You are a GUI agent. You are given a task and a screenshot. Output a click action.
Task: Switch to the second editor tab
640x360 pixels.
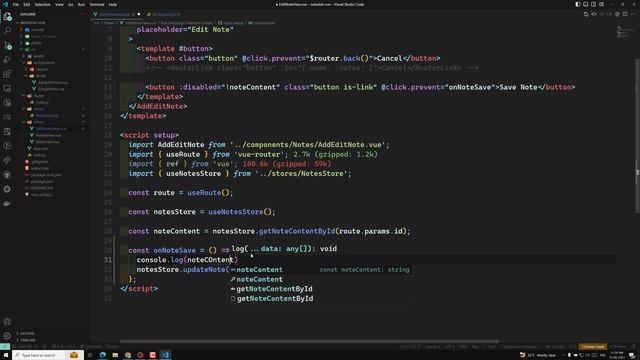click(164, 14)
